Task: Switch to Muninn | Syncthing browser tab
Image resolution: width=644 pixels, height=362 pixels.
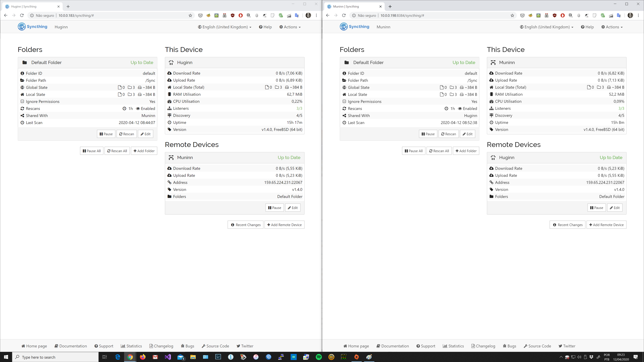Action: pyautogui.click(x=355, y=7)
